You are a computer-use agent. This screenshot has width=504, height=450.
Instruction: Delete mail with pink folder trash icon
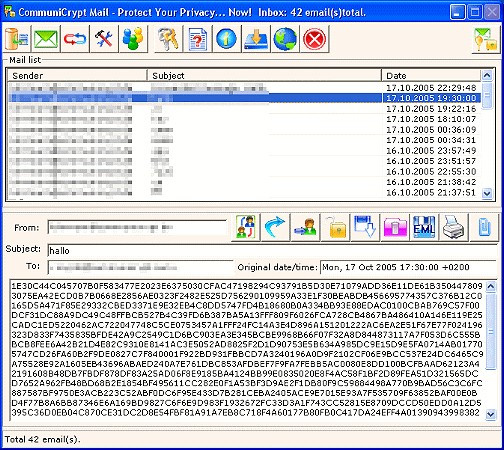(x=395, y=227)
